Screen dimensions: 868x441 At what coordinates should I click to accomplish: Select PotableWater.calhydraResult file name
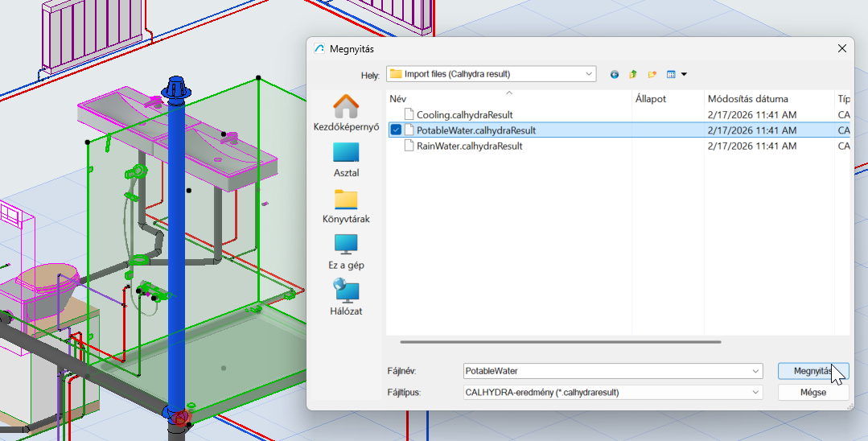(476, 130)
